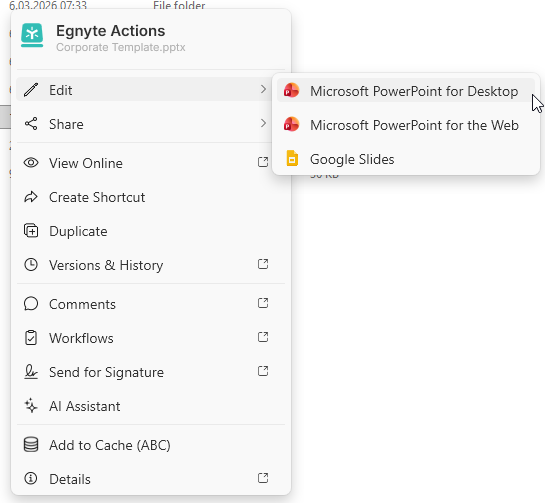
Task: Click the Comments speech bubble icon
Action: tap(31, 304)
